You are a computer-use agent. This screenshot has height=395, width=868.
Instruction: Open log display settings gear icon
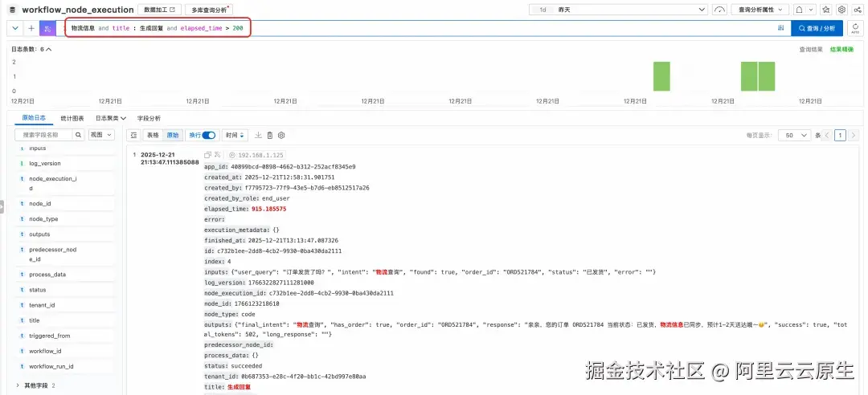tap(281, 135)
